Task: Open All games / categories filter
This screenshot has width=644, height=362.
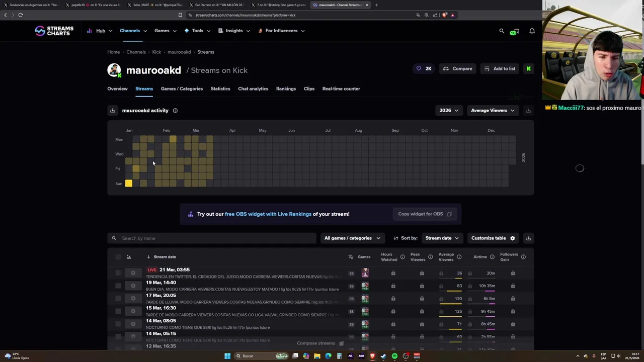Action: click(x=352, y=238)
